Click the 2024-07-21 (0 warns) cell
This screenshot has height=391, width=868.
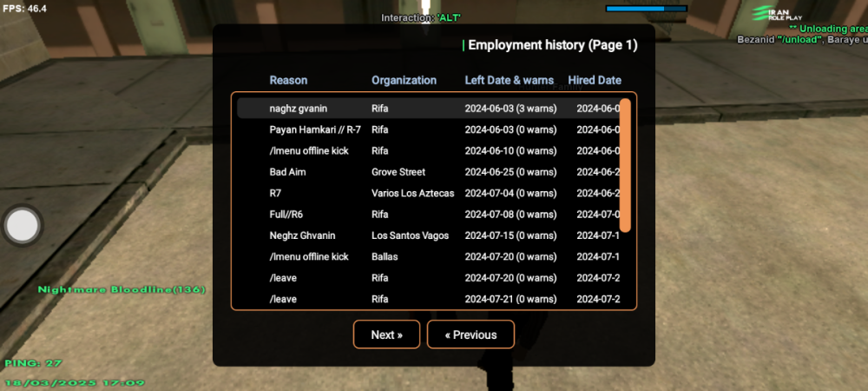511,299
